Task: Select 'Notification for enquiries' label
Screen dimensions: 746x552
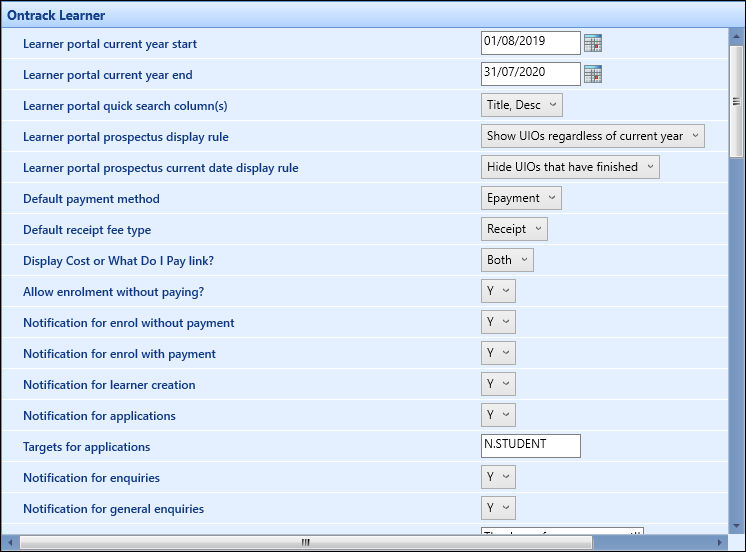Action: coord(91,478)
